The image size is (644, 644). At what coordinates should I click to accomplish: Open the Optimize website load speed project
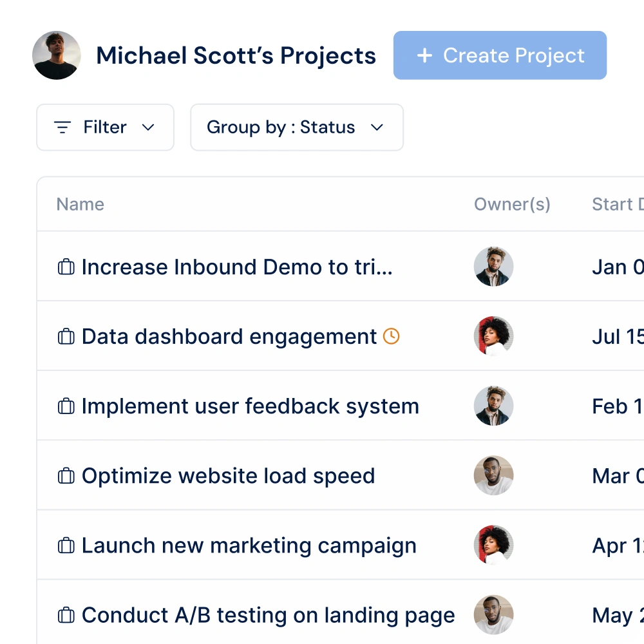228,476
